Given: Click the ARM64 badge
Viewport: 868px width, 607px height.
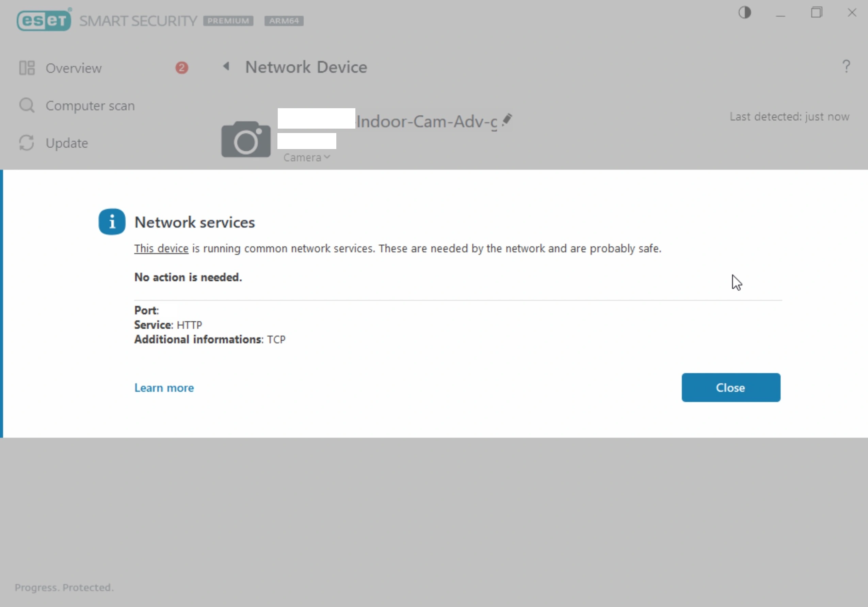Looking at the screenshot, I should (x=284, y=21).
